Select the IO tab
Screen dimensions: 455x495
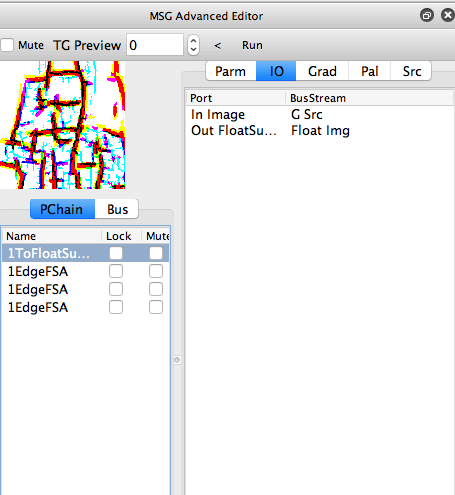tap(276, 71)
